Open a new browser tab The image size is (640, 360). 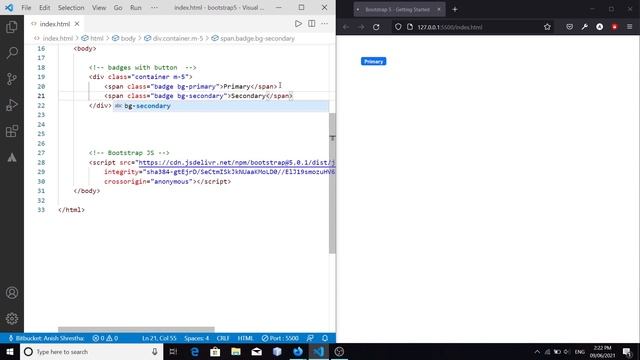point(455,9)
